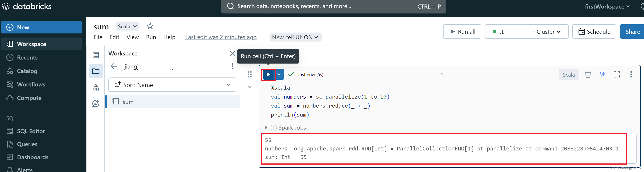Screen dimensions: 644x172
Task: Open Workspace in left navigation
Action: pyautogui.click(x=41, y=44)
